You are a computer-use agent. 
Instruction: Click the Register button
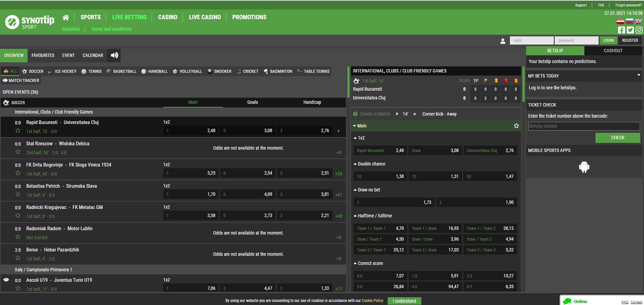pos(630,40)
